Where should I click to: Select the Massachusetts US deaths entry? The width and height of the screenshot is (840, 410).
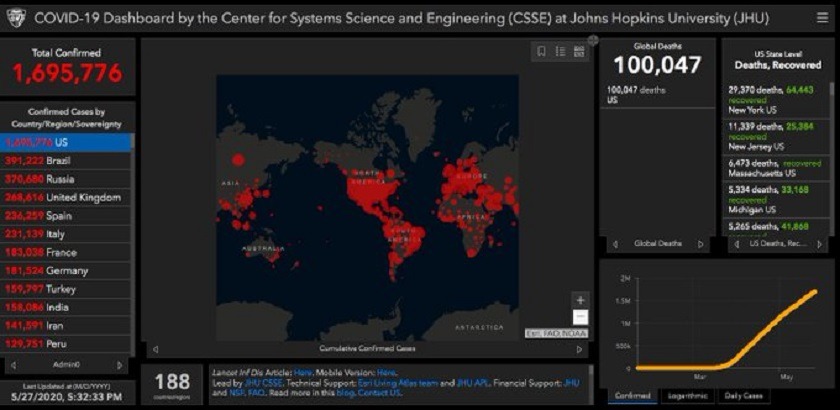[776, 168]
